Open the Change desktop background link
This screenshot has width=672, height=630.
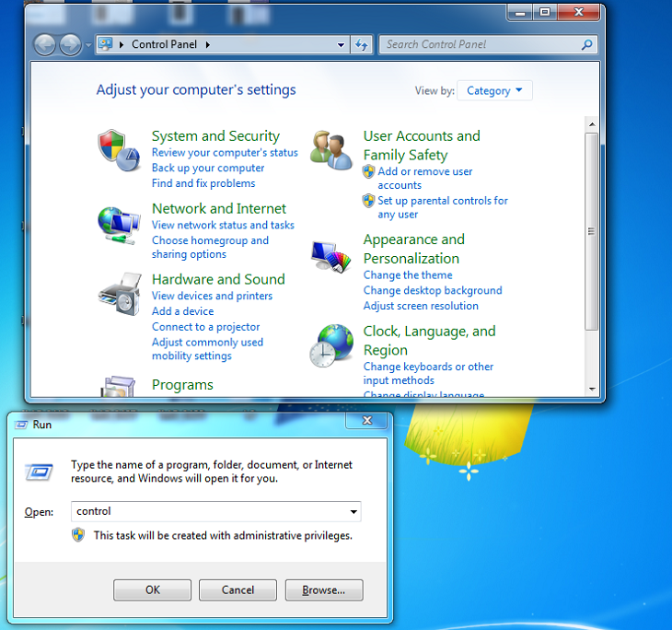pyautogui.click(x=433, y=290)
